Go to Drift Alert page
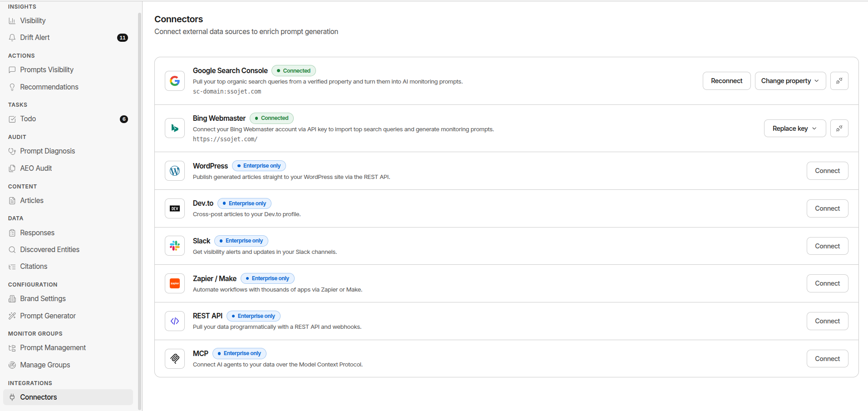The image size is (868, 411). (x=68, y=38)
